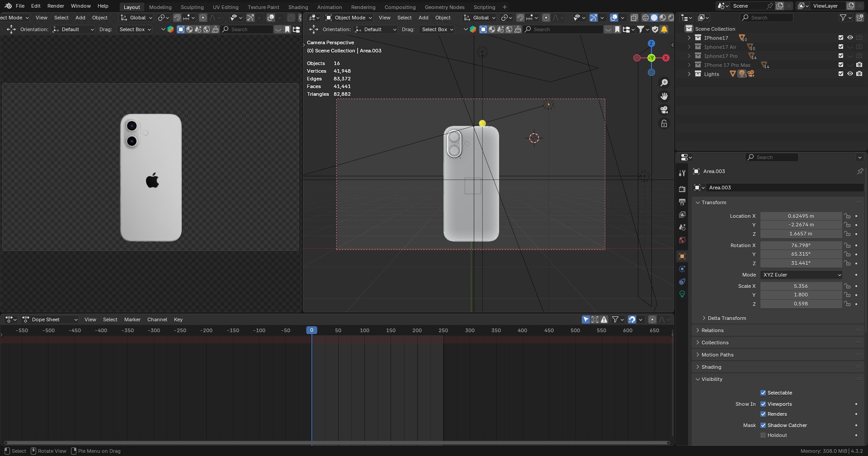Click the Location Z value field

click(x=801, y=234)
